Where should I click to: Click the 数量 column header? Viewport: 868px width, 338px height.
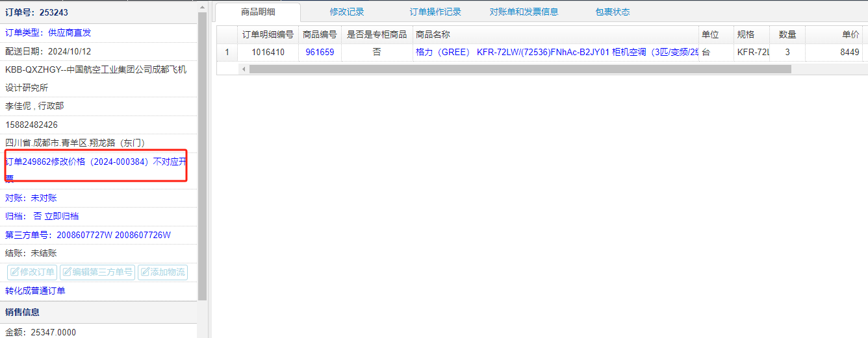pos(787,34)
